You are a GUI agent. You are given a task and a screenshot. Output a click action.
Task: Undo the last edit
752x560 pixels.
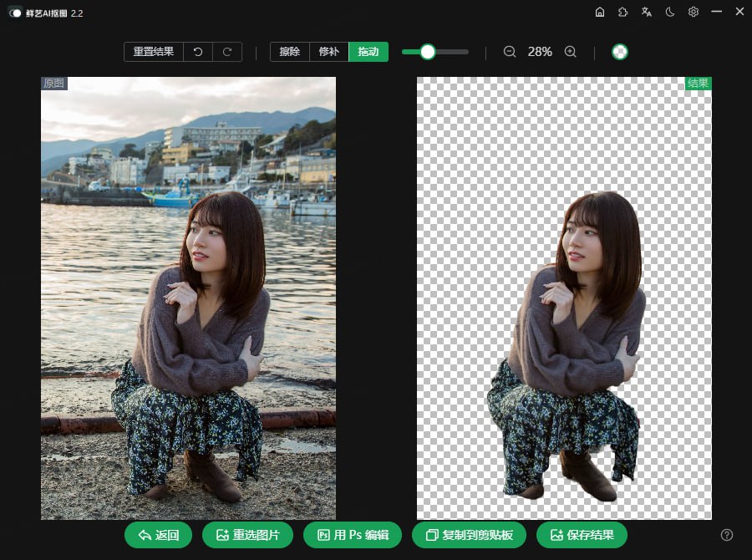click(x=198, y=52)
